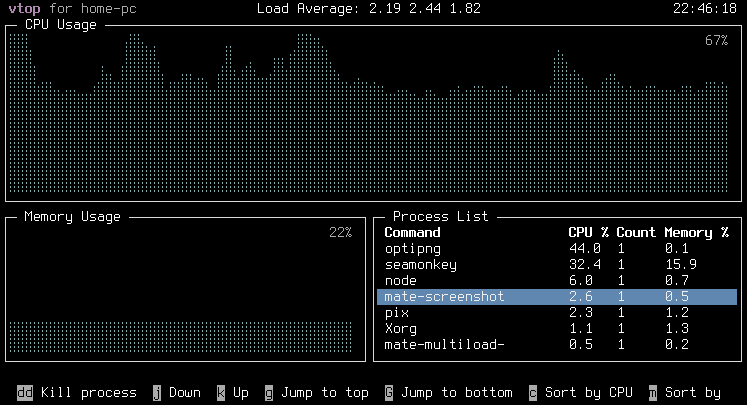Image resolution: width=747 pixels, height=405 pixels.
Task: Click the highlighted mate-screenshot process row
Action: 557,297
